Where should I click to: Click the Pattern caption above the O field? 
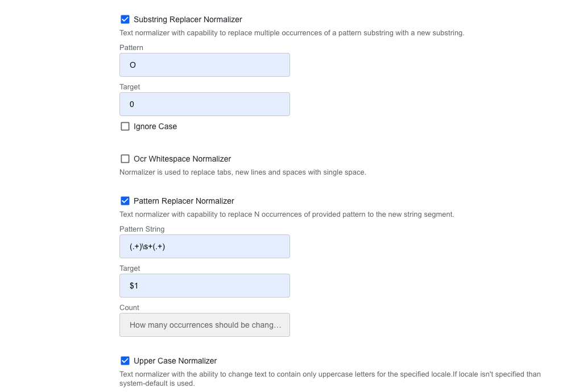click(131, 48)
